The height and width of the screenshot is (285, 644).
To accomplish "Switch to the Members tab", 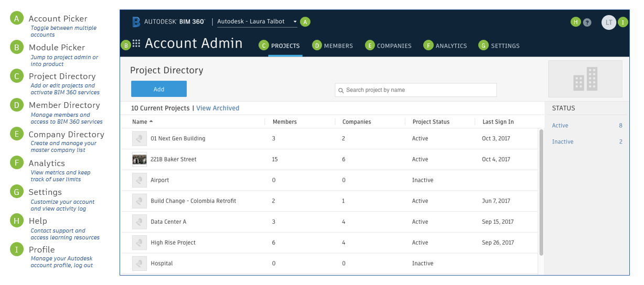I will tap(338, 46).
